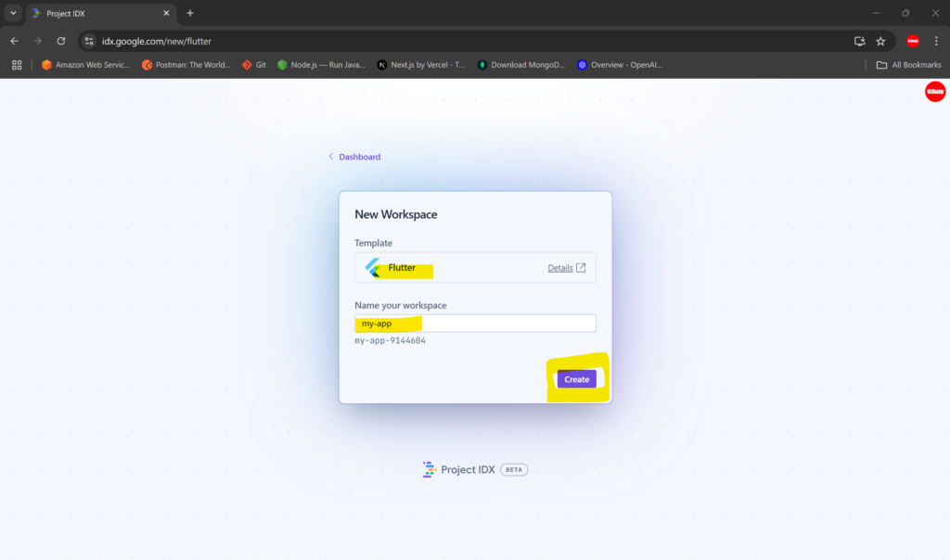The height and width of the screenshot is (560, 950).
Task: Open the Download MongoDB bookmark
Action: point(521,65)
